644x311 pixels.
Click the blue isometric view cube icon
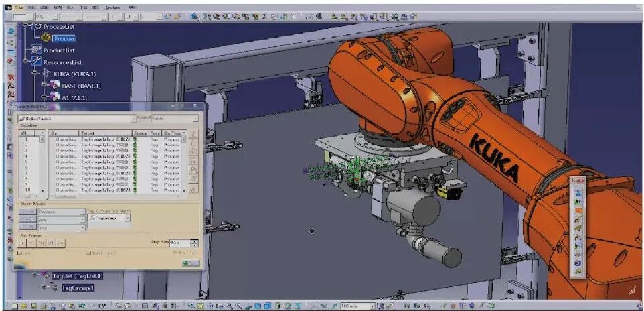[267, 306]
